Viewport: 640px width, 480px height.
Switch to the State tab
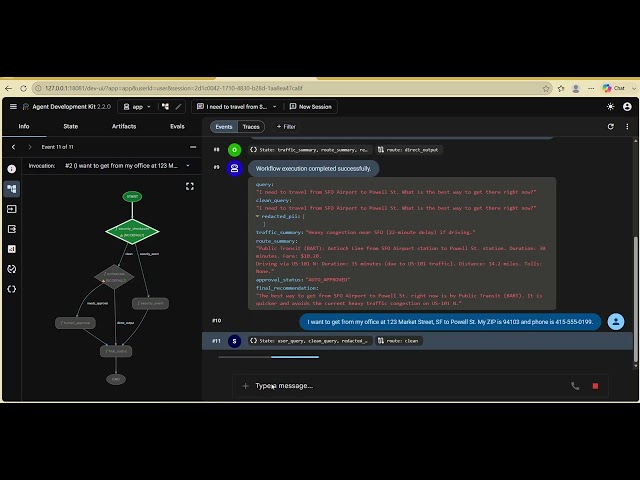[71, 126]
